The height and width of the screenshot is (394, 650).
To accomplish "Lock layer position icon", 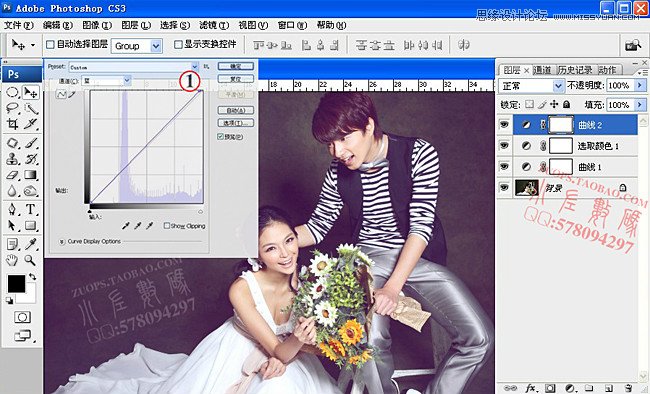I will (554, 105).
